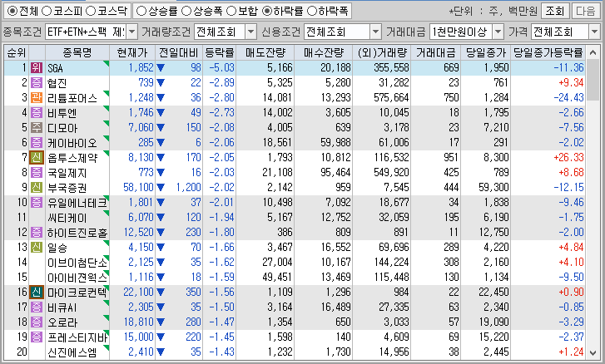Viewport: 605px width, 364px height.
Task: Open the 신용조건 dropdown
Action: [376, 32]
